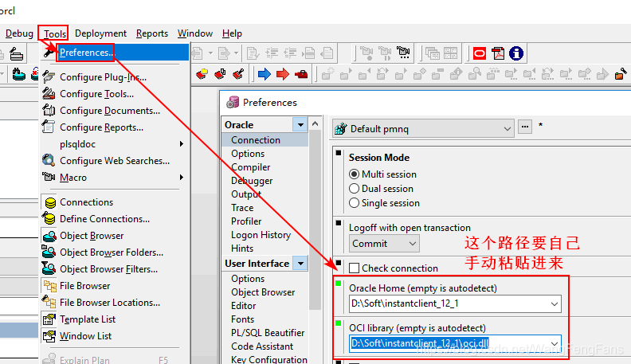Click the Connections database icon in Tools menu

pyautogui.click(x=50, y=202)
